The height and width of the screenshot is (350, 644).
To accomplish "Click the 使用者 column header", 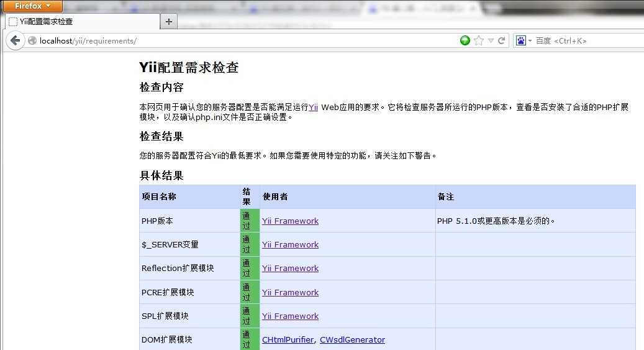I will pos(348,196).
